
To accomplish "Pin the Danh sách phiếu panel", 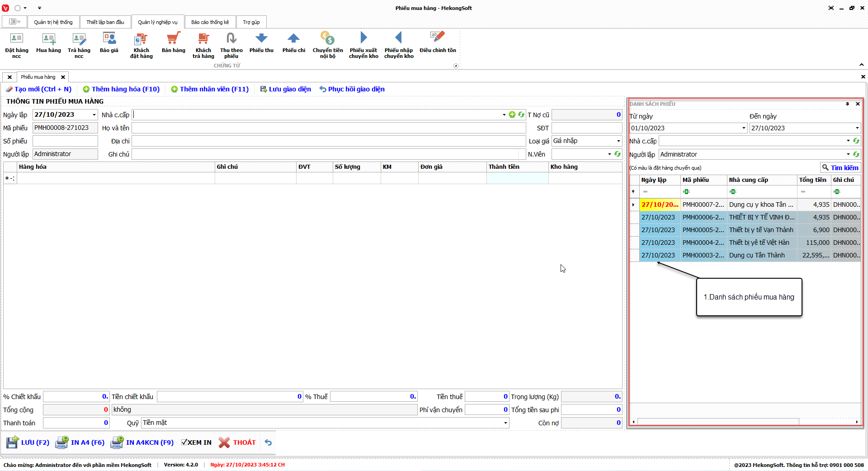I will coord(847,104).
